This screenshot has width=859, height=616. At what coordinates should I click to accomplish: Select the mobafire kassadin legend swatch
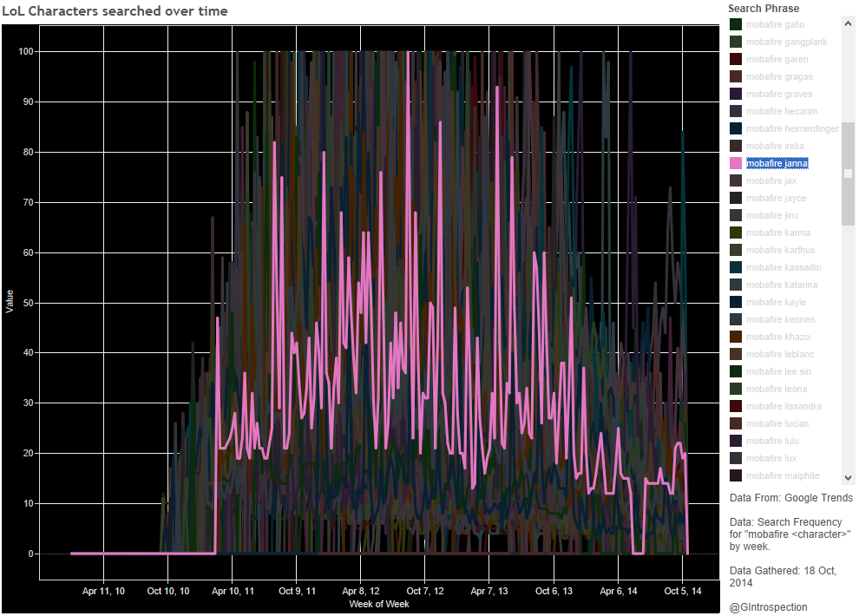tap(736, 267)
